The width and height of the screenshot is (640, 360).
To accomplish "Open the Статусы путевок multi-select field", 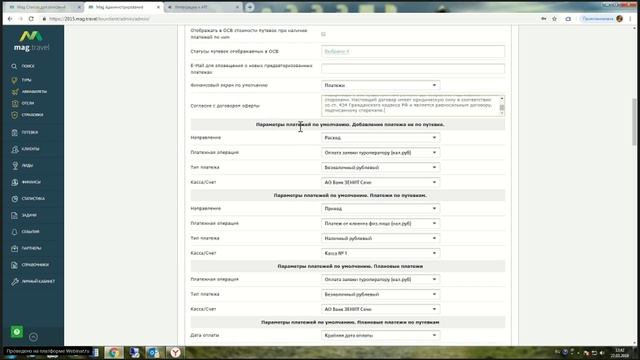I will click(413, 51).
